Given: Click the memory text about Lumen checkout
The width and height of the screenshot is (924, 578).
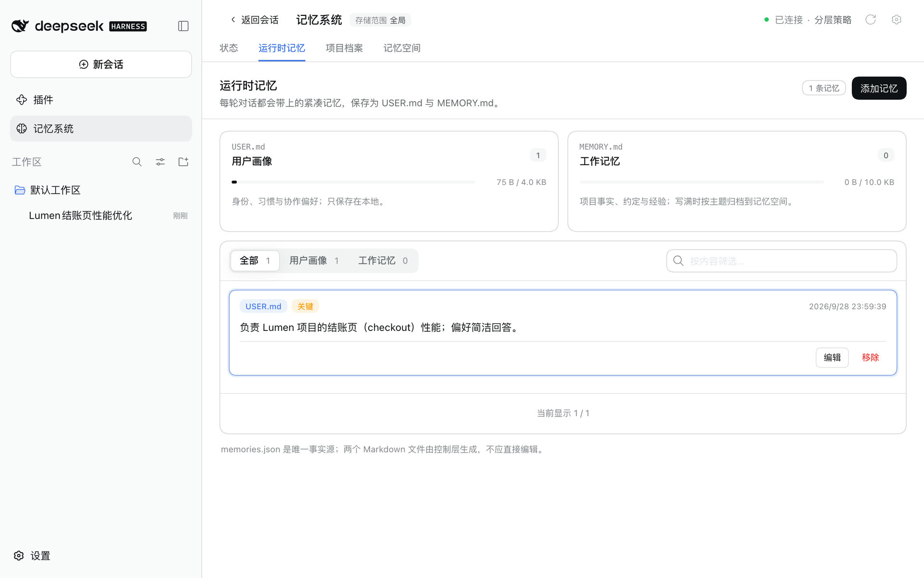Looking at the screenshot, I should click(380, 328).
